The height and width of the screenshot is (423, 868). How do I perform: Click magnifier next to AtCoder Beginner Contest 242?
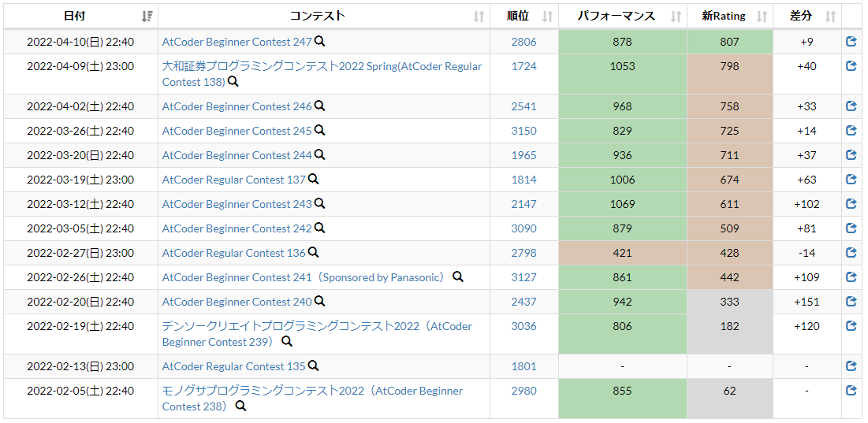click(x=319, y=228)
